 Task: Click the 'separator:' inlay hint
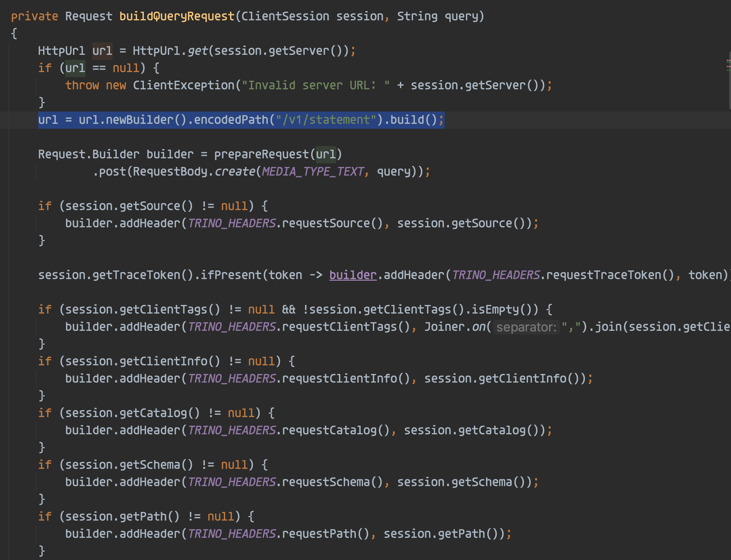point(527,327)
